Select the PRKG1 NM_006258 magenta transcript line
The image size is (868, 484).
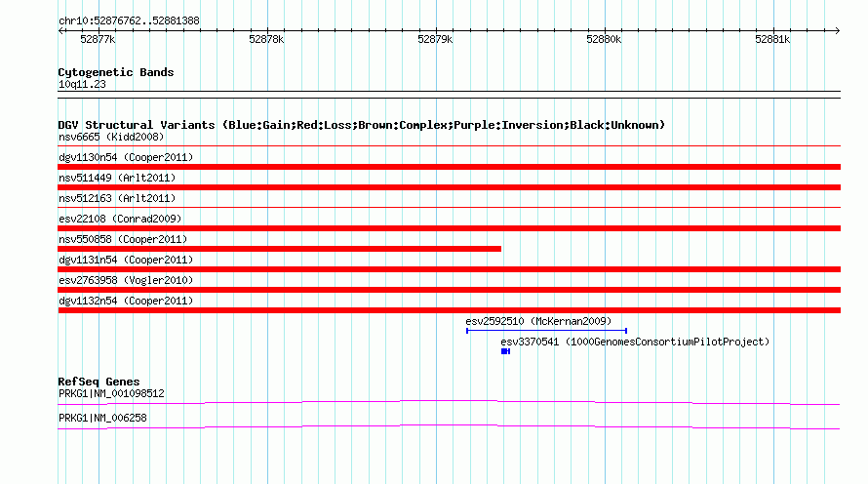tap(449, 426)
